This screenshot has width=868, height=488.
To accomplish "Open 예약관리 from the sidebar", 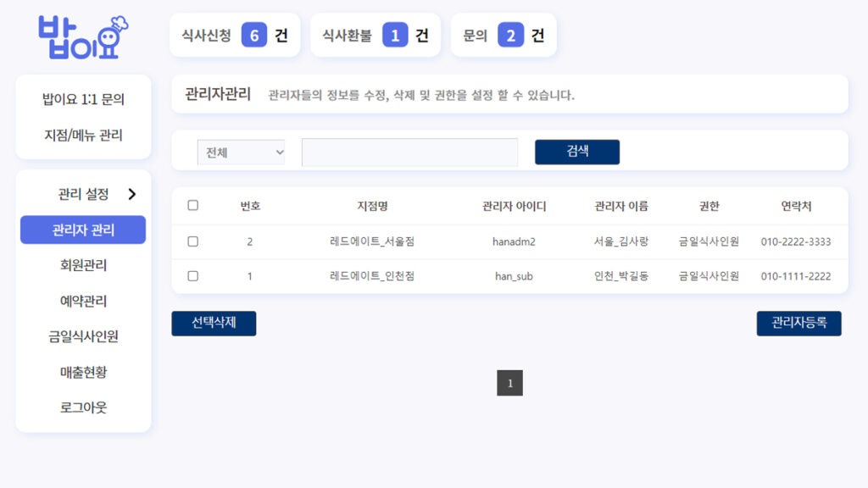I will (x=83, y=301).
